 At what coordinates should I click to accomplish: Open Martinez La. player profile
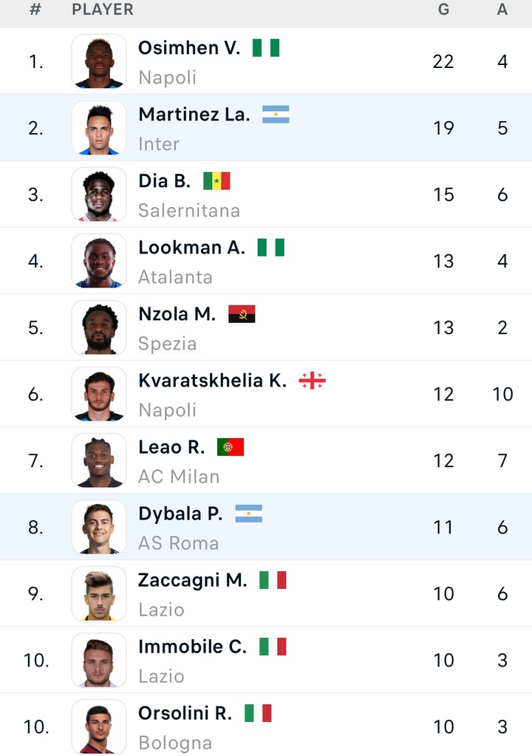point(194,115)
